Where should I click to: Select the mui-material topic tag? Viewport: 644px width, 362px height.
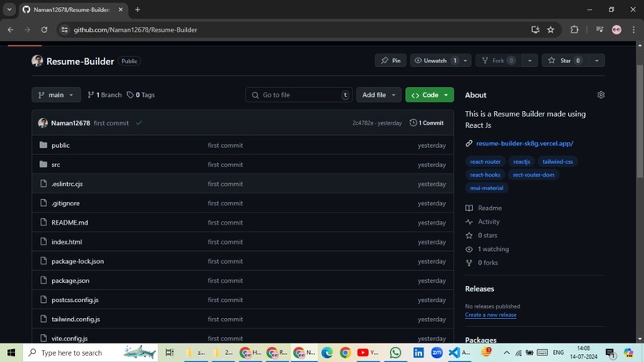pyautogui.click(x=487, y=188)
